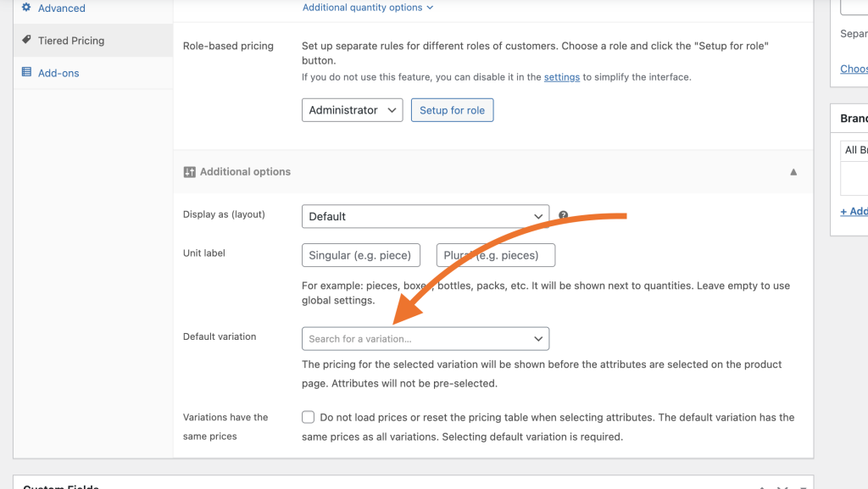Collapse the Additional options section triangle

[793, 172]
